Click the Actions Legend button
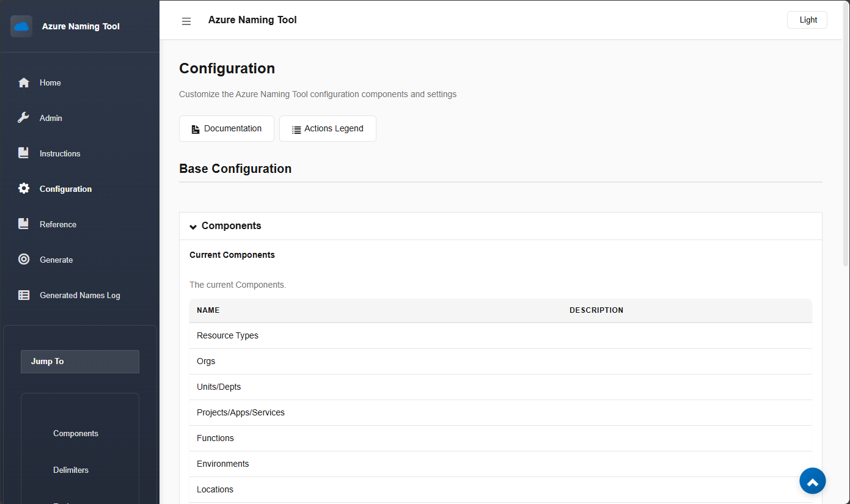 point(328,128)
